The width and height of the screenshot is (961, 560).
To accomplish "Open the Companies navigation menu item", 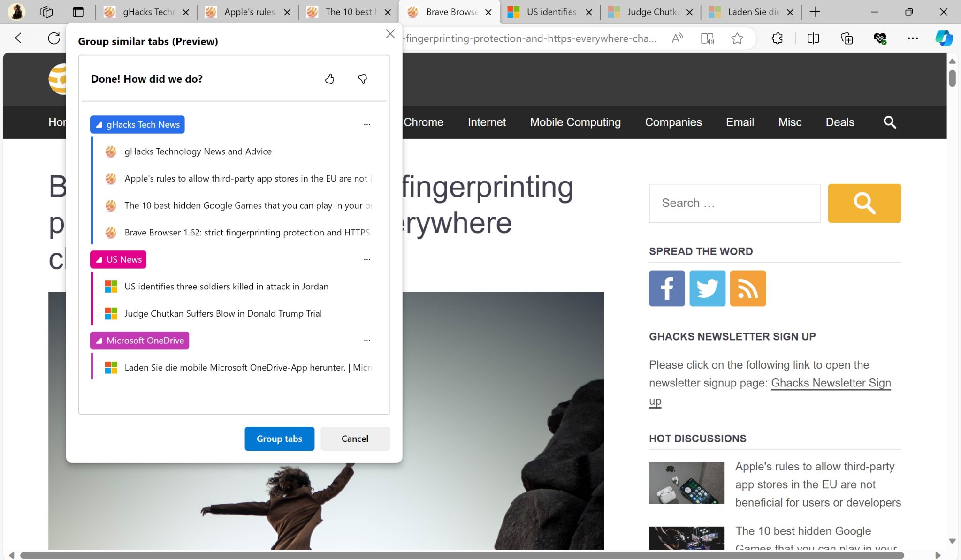I will (x=673, y=122).
